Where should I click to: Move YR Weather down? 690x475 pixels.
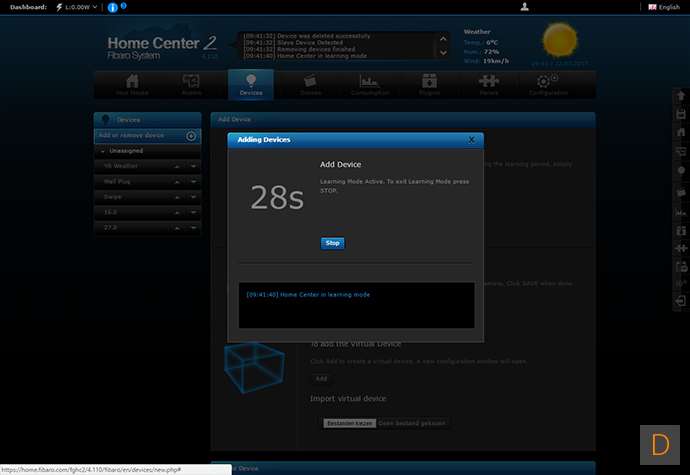[x=193, y=166]
